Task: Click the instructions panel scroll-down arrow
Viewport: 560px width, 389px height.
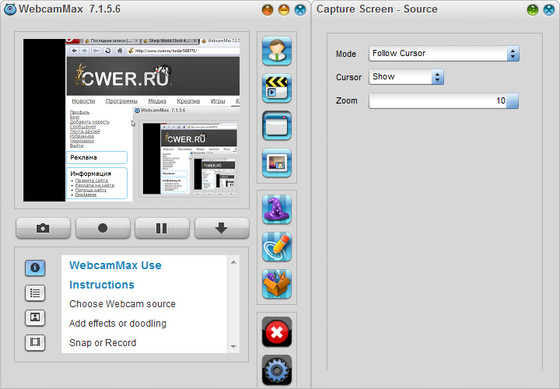Action: point(233,346)
